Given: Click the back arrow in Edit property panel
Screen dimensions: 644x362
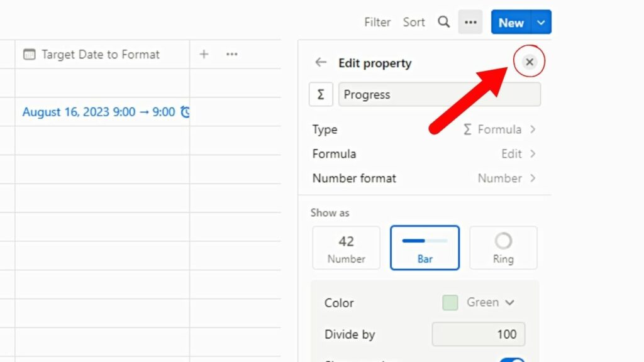Looking at the screenshot, I should 321,63.
